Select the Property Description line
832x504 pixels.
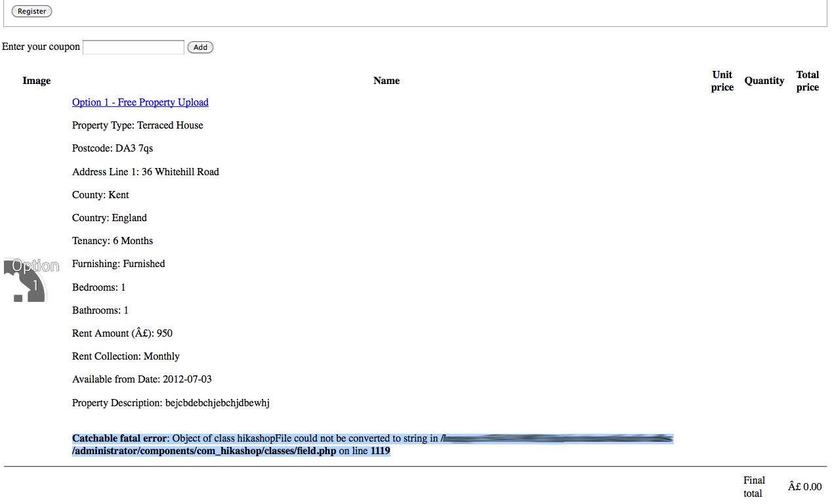point(171,403)
